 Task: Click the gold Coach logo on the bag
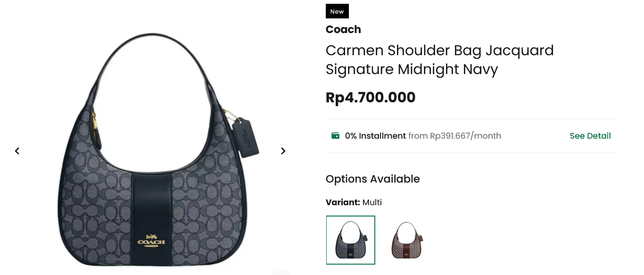click(151, 240)
